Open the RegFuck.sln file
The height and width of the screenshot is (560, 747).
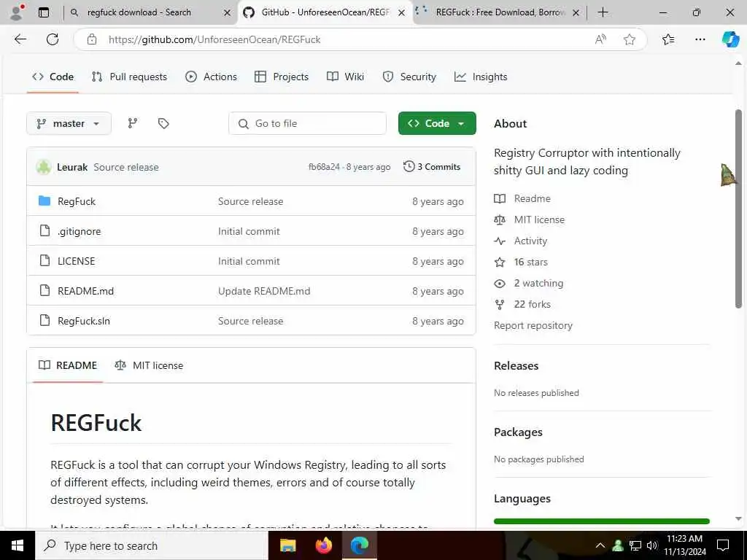coord(84,321)
